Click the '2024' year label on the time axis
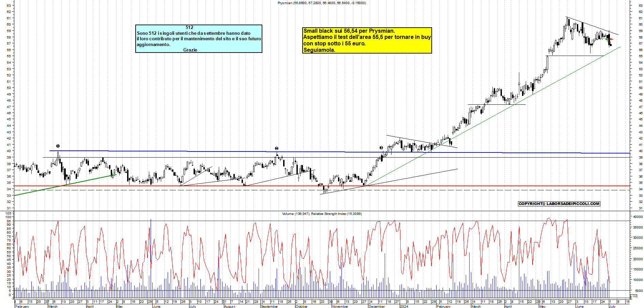 (x=404, y=306)
